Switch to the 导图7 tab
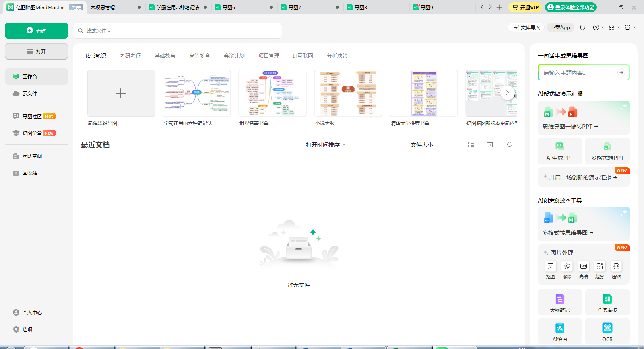The height and width of the screenshot is (349, 644). [x=310, y=7]
